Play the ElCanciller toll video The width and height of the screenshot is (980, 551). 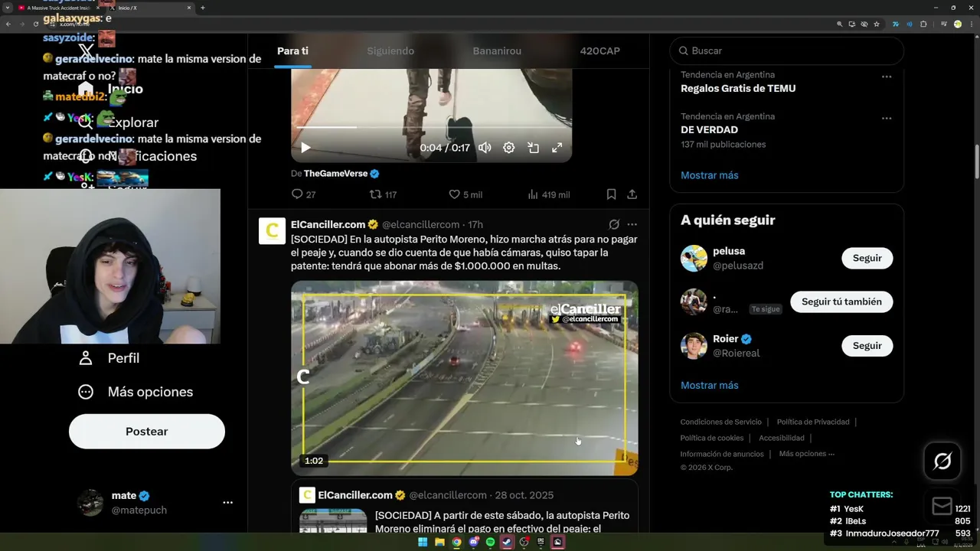[464, 378]
